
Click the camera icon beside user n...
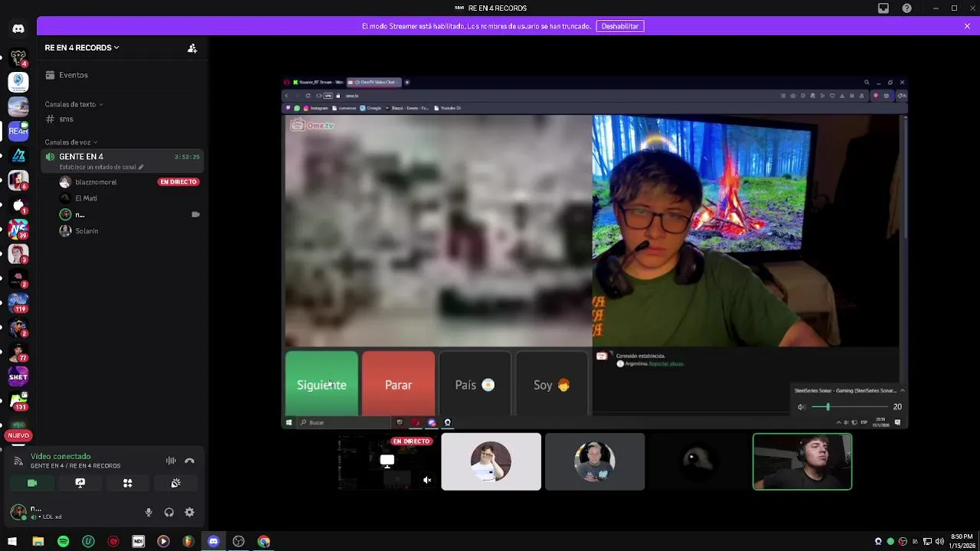click(x=195, y=215)
